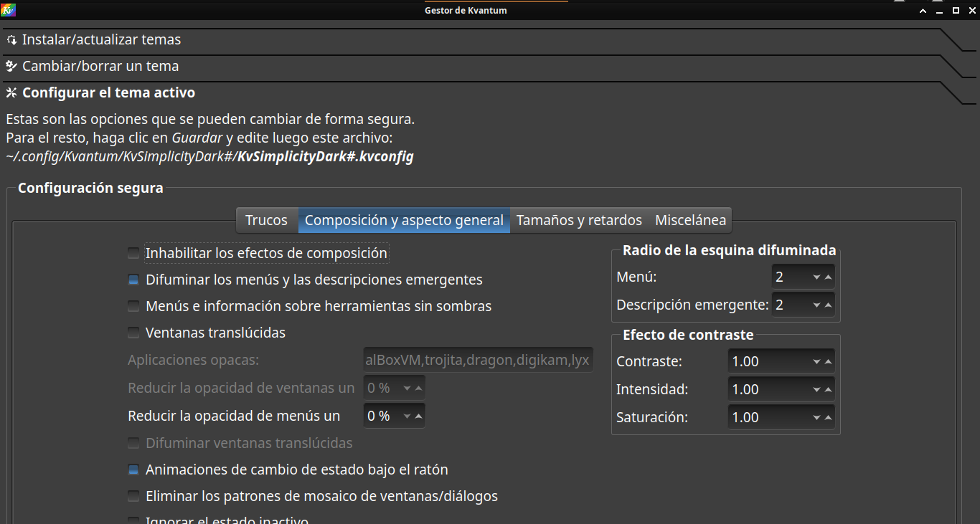
Task: Decrease the Contraste value down arrow
Action: pyautogui.click(x=816, y=363)
